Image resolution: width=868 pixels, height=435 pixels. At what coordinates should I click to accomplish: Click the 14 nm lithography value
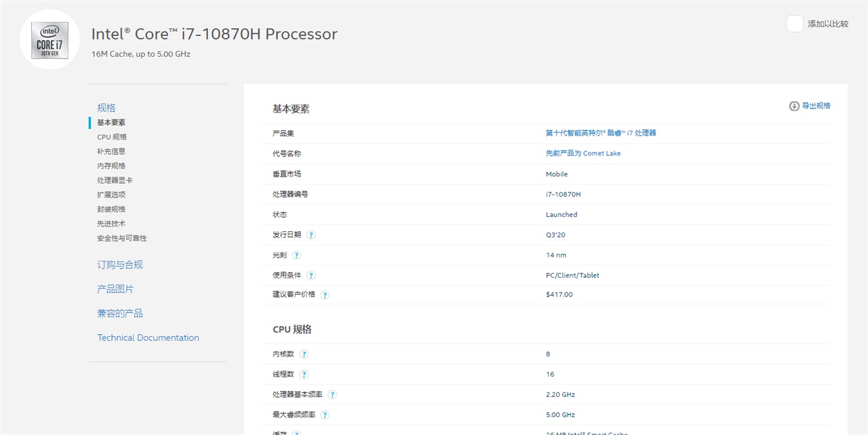click(x=556, y=255)
